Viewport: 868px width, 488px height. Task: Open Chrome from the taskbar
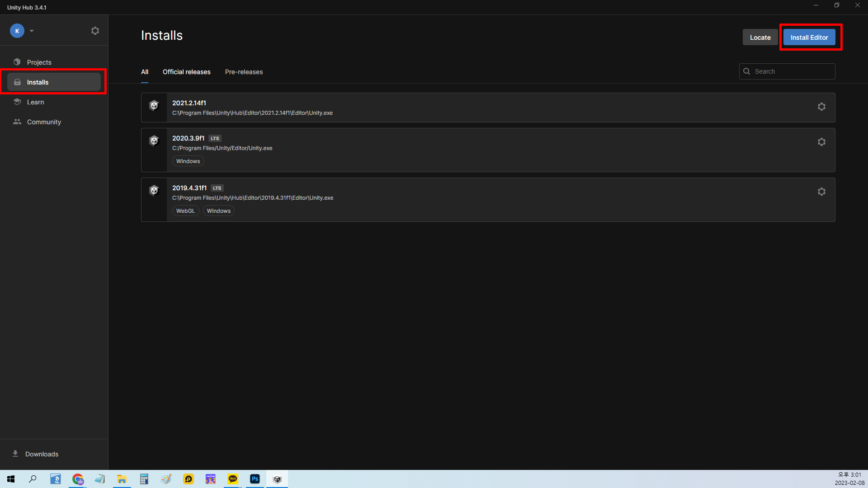coord(78,479)
